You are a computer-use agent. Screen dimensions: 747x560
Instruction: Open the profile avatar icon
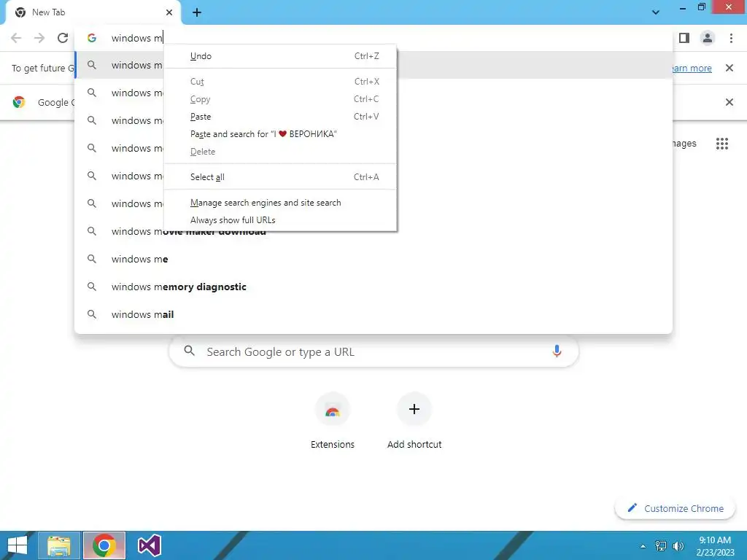[708, 38]
